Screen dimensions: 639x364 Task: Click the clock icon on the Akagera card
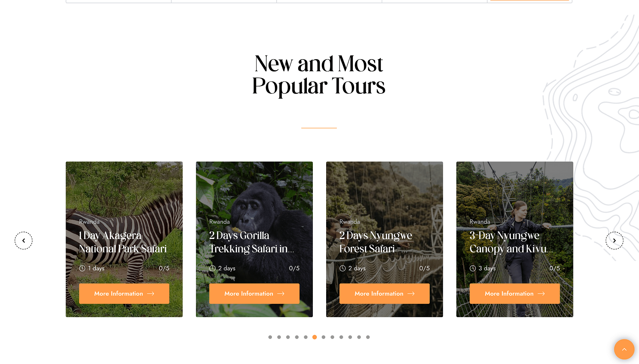[82, 268]
